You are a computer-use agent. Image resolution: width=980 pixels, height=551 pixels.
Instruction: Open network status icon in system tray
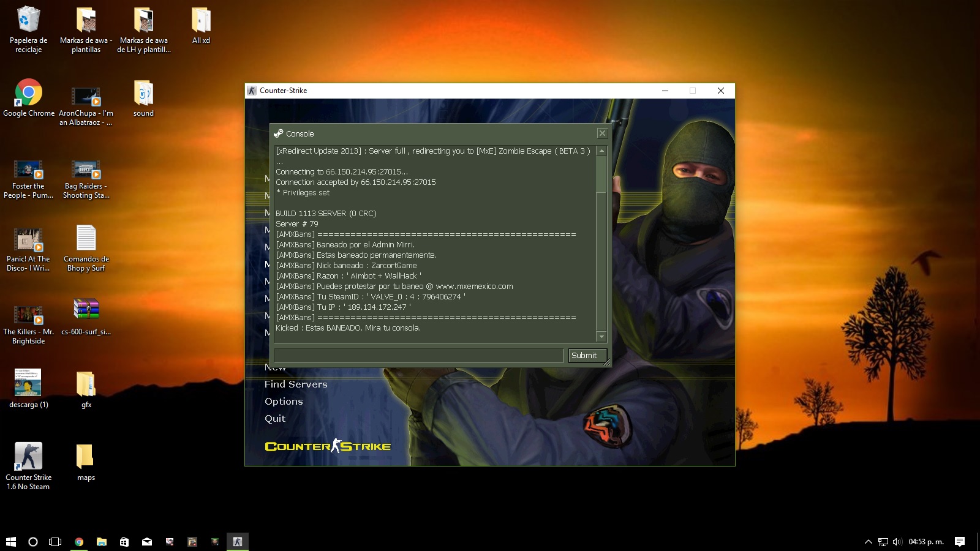pyautogui.click(x=883, y=541)
